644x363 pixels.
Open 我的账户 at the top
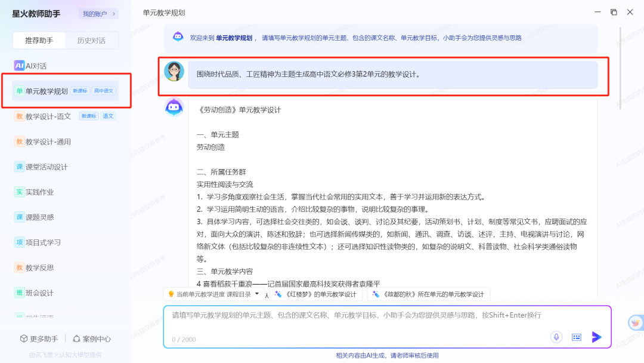tap(98, 13)
